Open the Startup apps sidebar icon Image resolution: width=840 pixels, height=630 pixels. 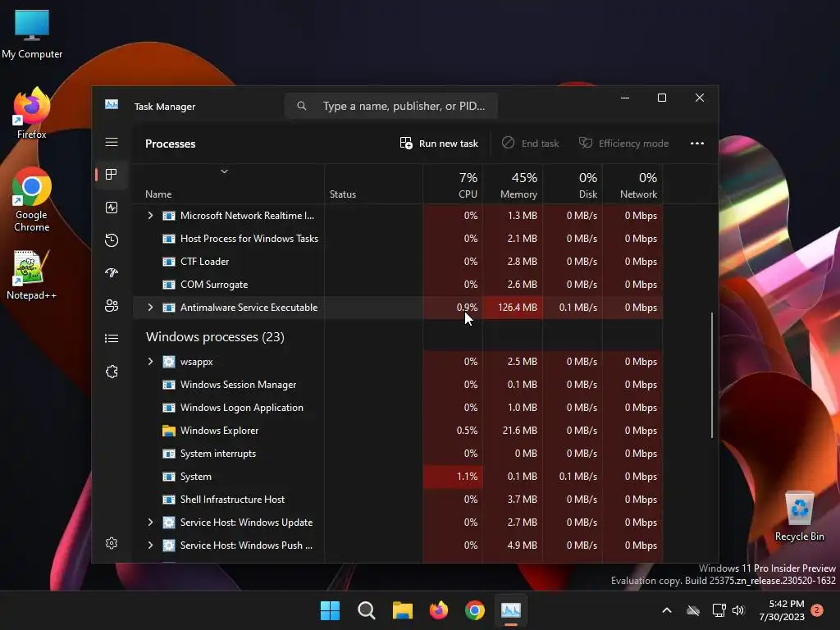[112, 272]
